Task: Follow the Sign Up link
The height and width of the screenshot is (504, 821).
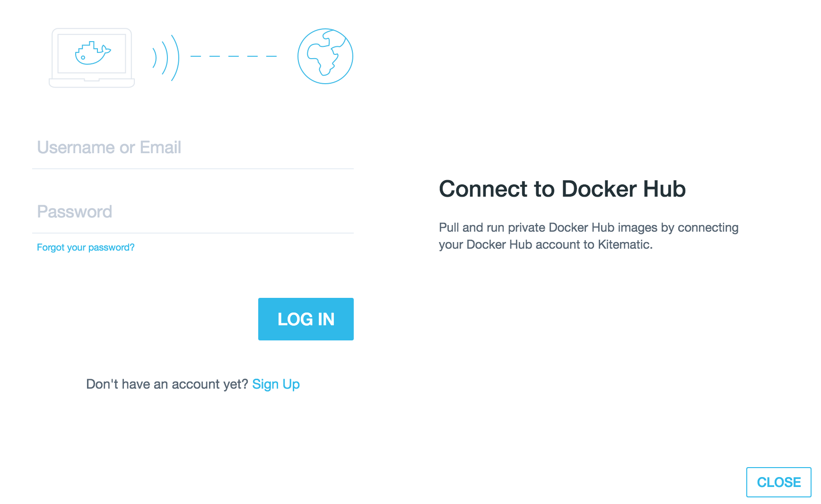Action: [276, 384]
